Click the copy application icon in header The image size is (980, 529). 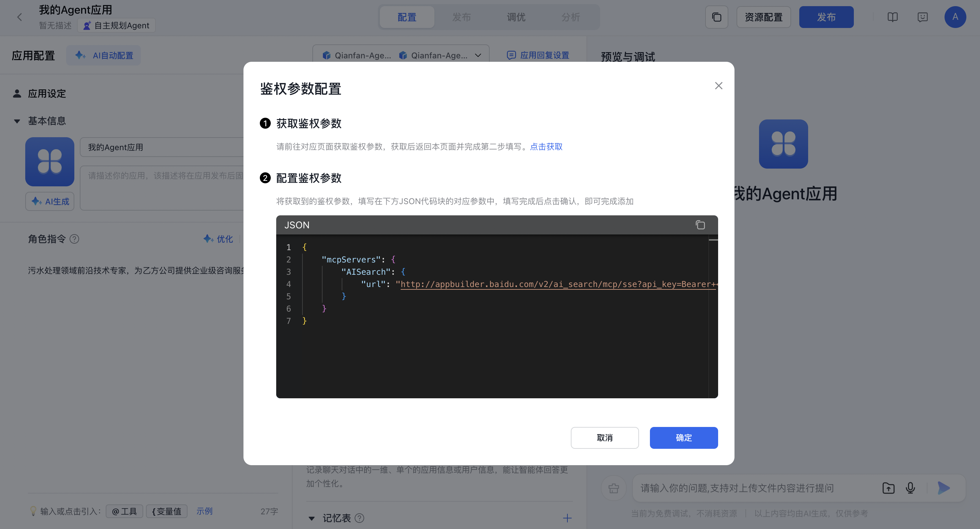(x=716, y=17)
